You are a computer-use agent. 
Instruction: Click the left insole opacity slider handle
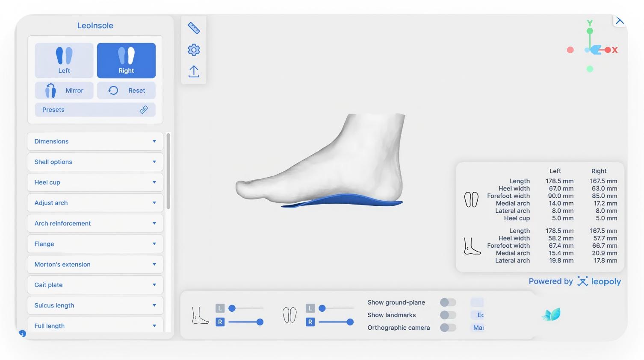pos(322,308)
